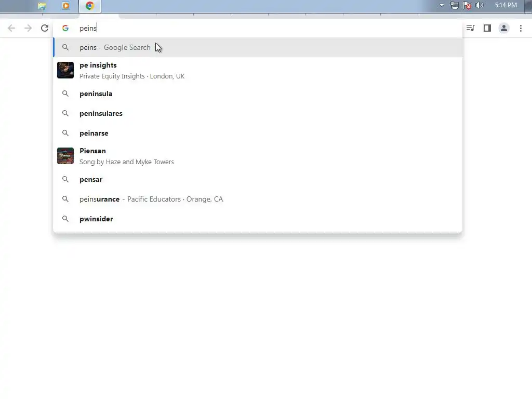Click the browser forward arrow
The image size is (532, 399).
tap(28, 28)
